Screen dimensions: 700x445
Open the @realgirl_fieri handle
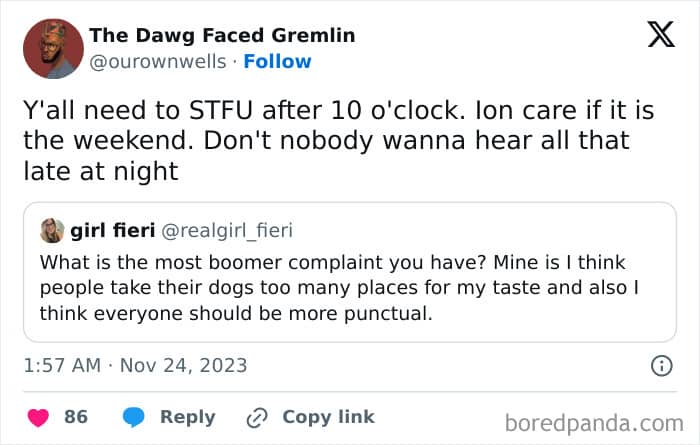click(x=226, y=231)
